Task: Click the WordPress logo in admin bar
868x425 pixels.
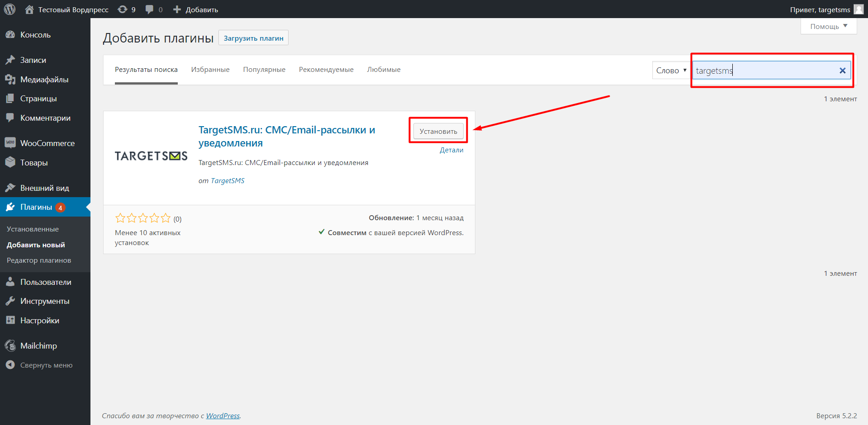Action: [9, 9]
